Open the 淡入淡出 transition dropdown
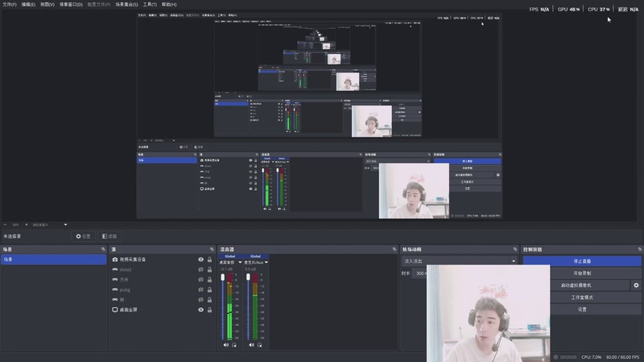This screenshot has width=644, height=362. point(459,261)
